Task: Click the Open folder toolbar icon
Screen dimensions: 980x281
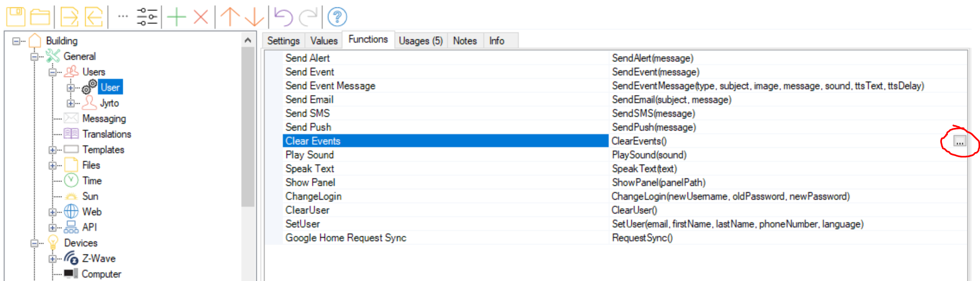Action: pos(40,17)
